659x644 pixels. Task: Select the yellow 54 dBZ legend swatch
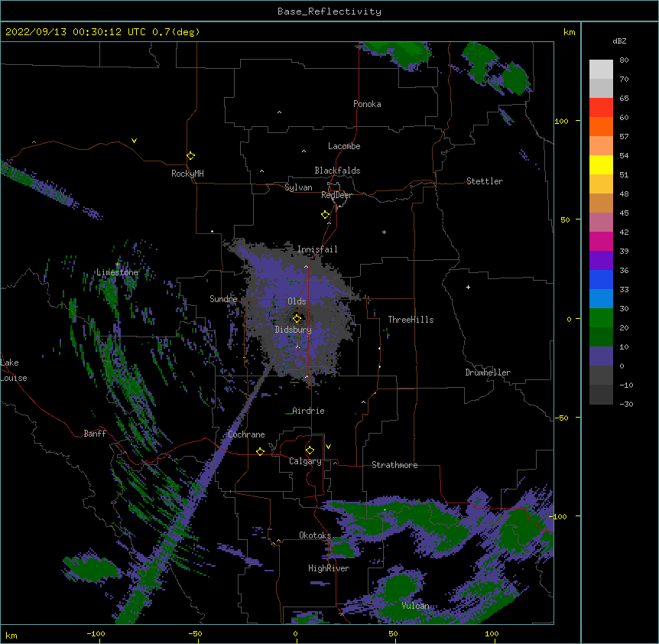[601, 164]
